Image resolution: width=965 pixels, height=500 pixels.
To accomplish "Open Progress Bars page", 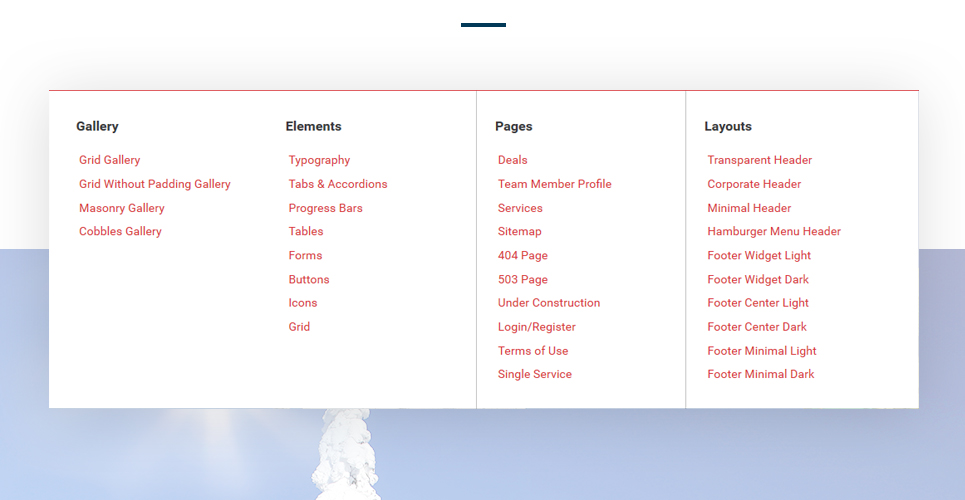I will pos(326,208).
